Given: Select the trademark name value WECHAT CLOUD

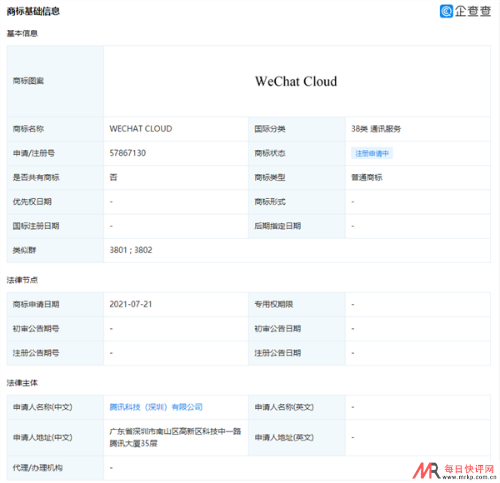Looking at the screenshot, I should coord(141,129).
